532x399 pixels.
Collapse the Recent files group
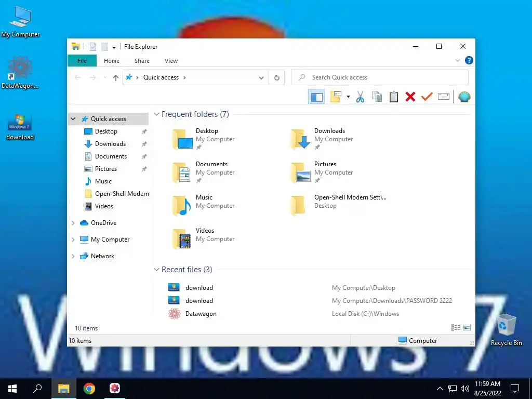coord(156,270)
